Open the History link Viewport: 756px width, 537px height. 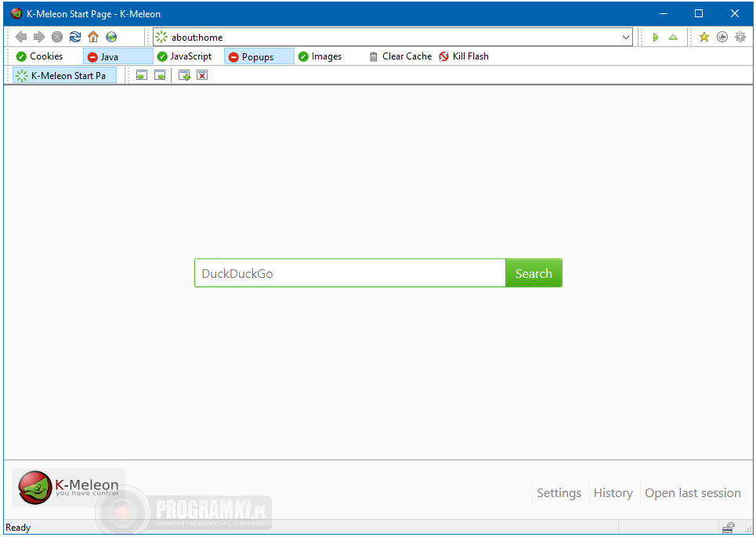613,492
